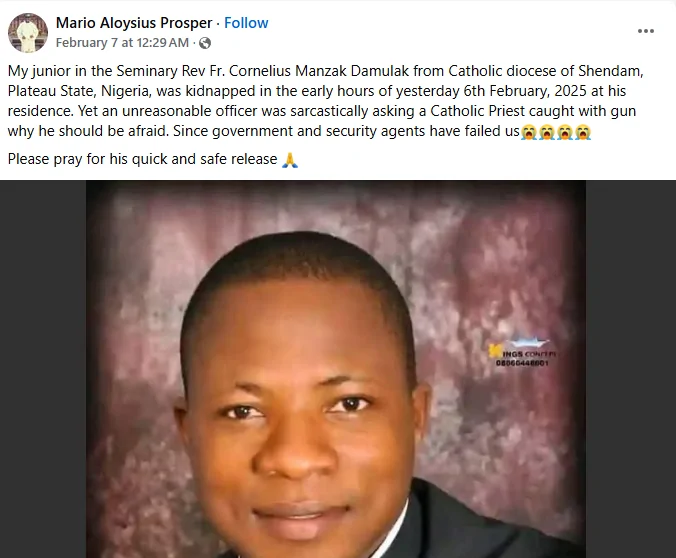Open the priest's portrait photo
The image size is (676, 558).
[335, 369]
